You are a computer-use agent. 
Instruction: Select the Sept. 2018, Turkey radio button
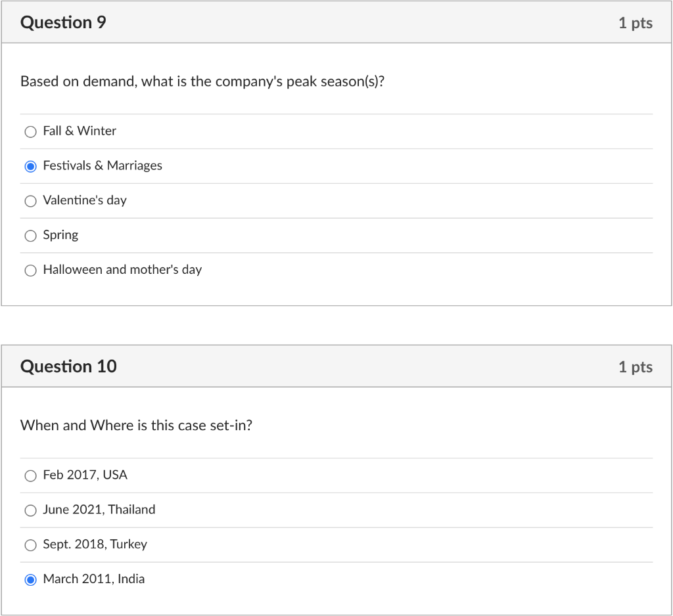30,545
